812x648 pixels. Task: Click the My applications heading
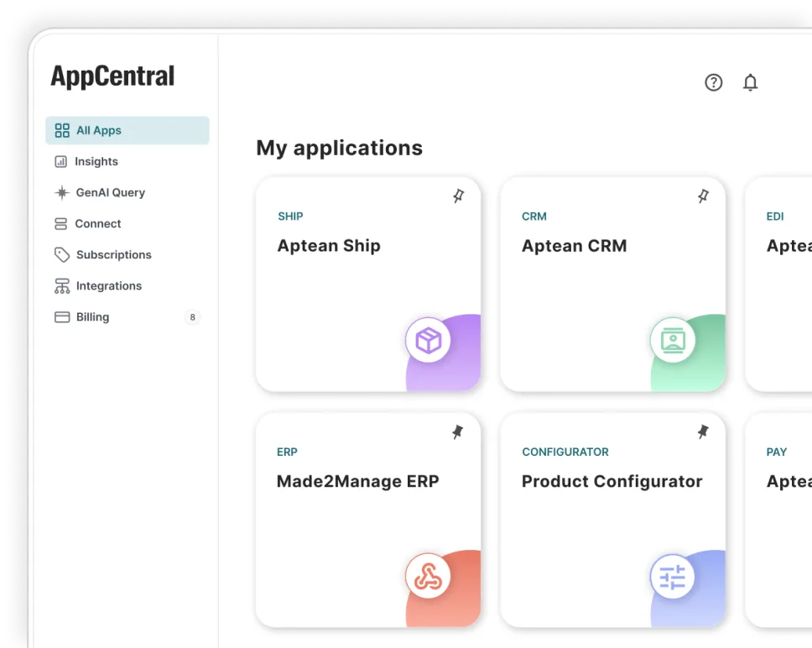(339, 148)
